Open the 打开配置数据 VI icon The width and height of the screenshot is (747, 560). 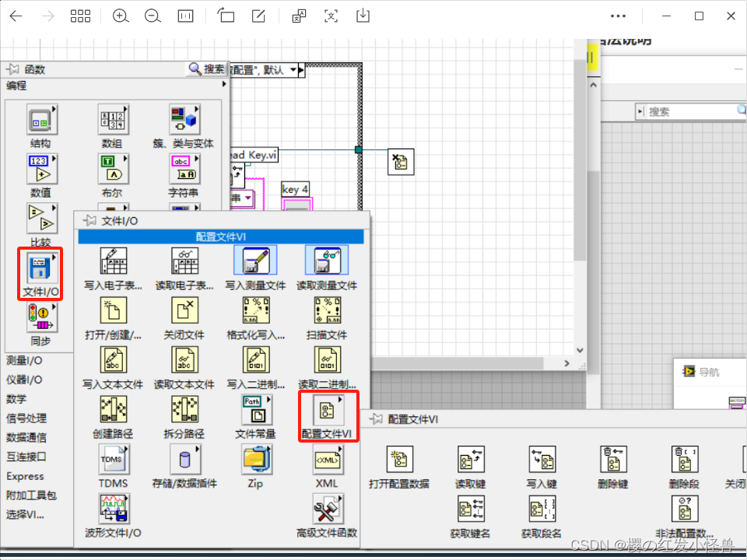(x=399, y=459)
